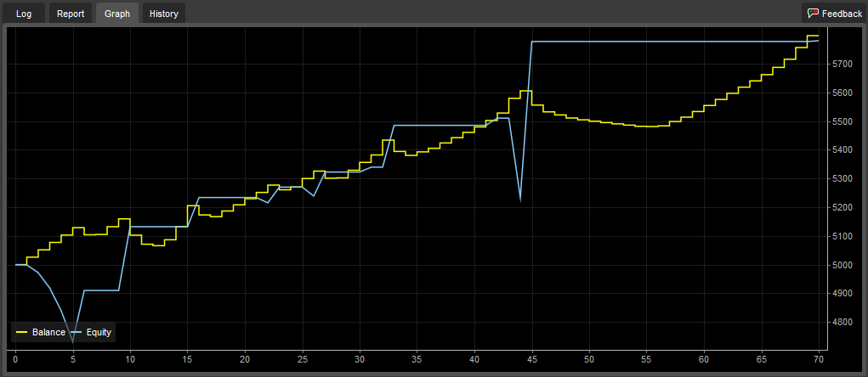Viewport: 868px width, 377px height.
Task: Click the 35 x-axis label
Action: (x=417, y=359)
